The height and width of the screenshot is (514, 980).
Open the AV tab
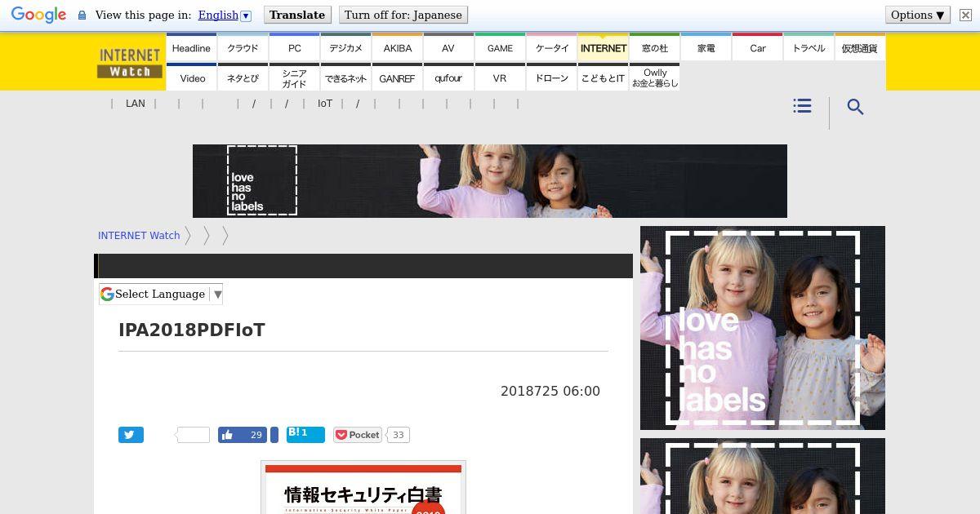coord(448,47)
